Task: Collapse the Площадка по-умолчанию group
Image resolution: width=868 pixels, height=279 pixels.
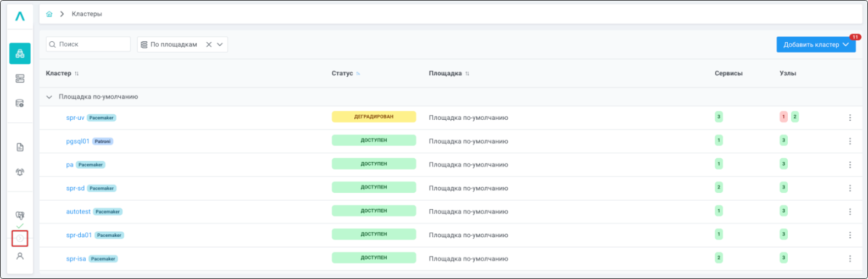Action: pyautogui.click(x=49, y=97)
